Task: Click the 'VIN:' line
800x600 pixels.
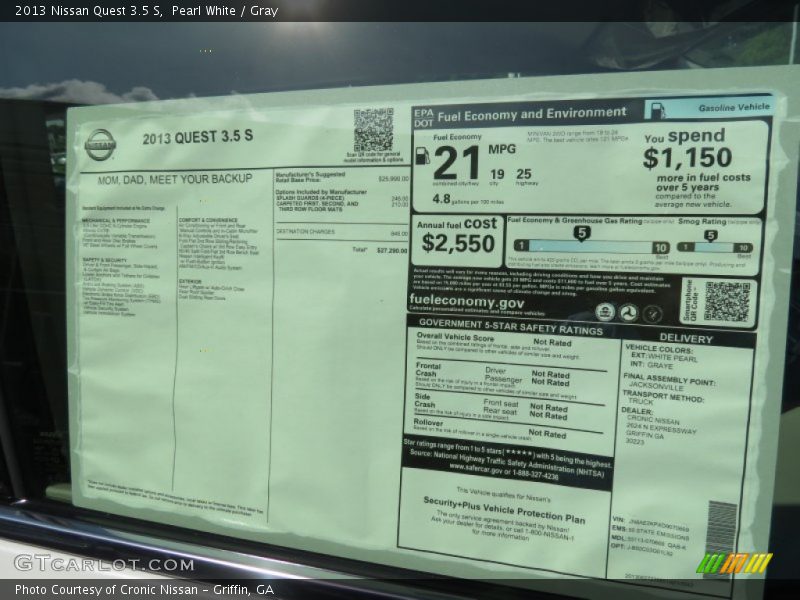Action: (x=650, y=524)
